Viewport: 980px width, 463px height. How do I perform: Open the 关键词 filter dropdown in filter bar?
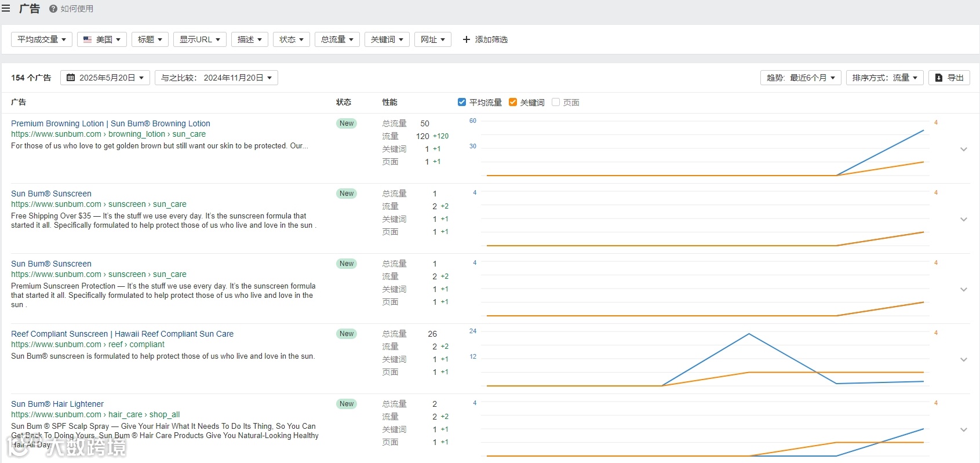click(387, 39)
